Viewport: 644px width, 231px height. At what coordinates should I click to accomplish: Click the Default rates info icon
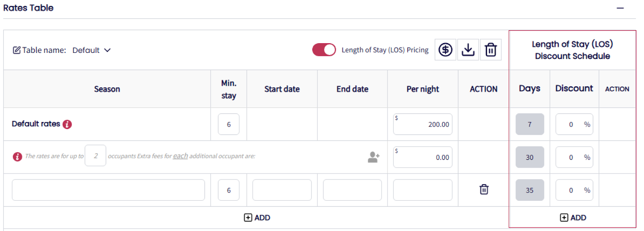tap(67, 124)
